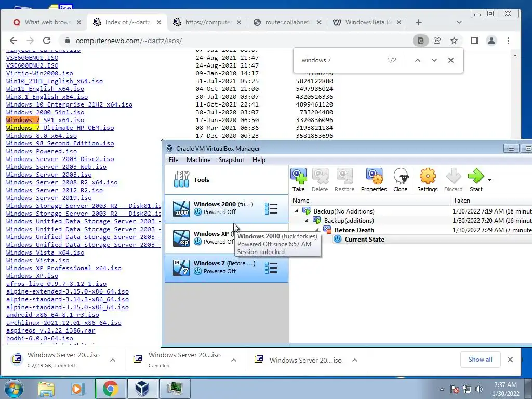Open Windows Media Player from taskbar
This screenshot has height=399, width=532.
click(x=77, y=389)
